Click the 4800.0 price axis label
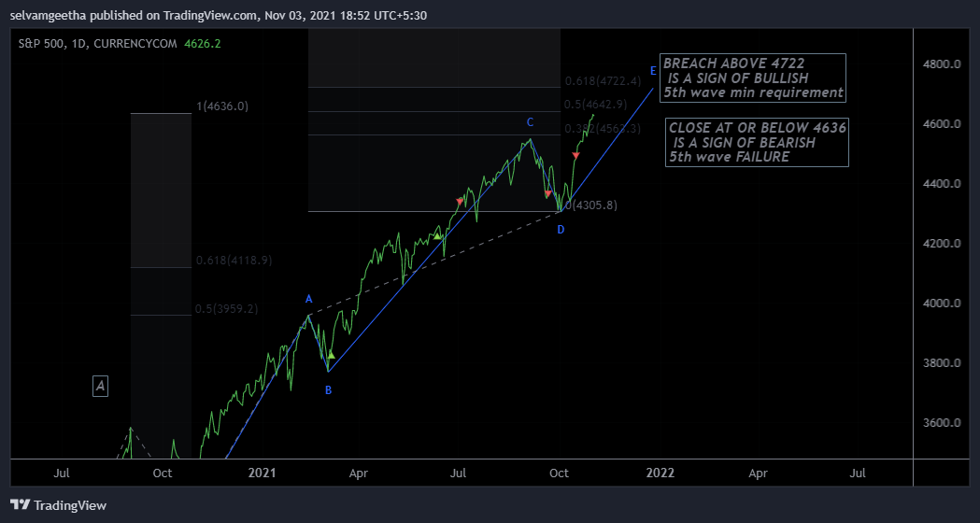The height and width of the screenshot is (523, 980). point(941,64)
